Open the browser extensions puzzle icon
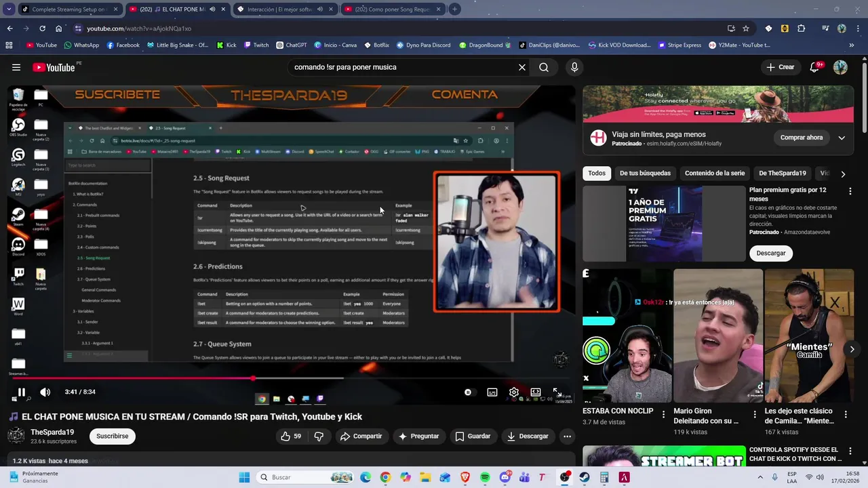 [x=801, y=28]
